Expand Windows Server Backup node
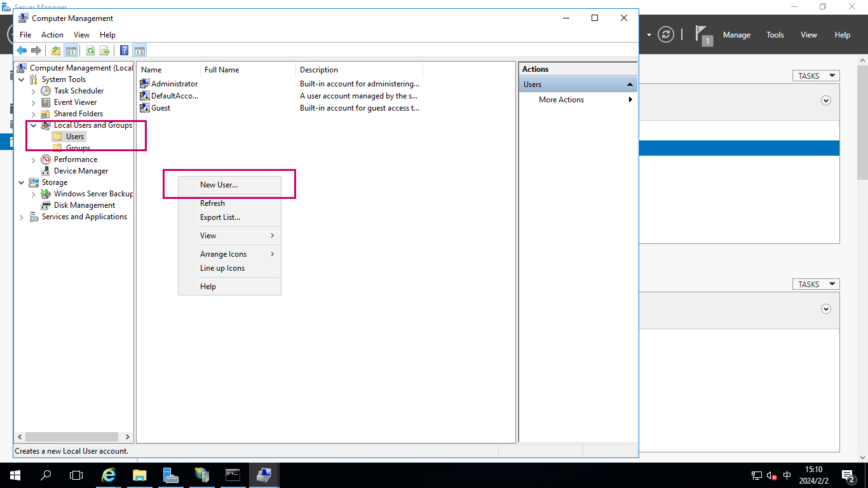The width and height of the screenshot is (868, 488). pyautogui.click(x=33, y=194)
